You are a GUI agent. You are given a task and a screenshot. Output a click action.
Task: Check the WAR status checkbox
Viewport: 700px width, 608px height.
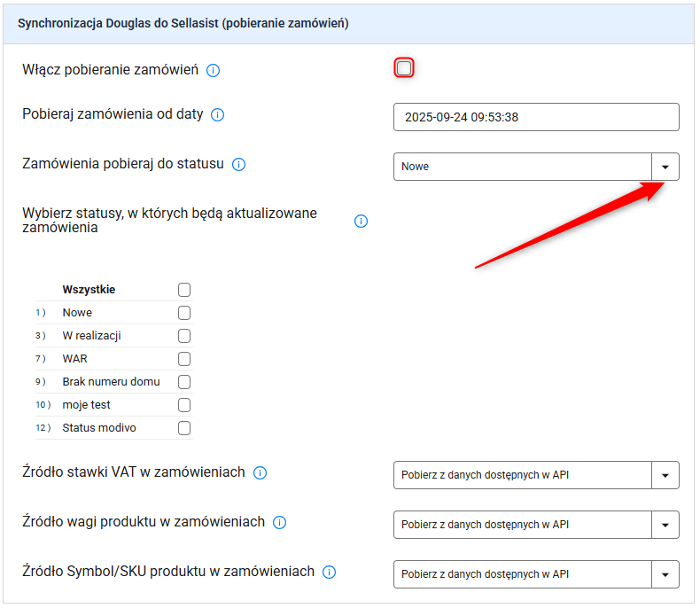[x=184, y=359]
